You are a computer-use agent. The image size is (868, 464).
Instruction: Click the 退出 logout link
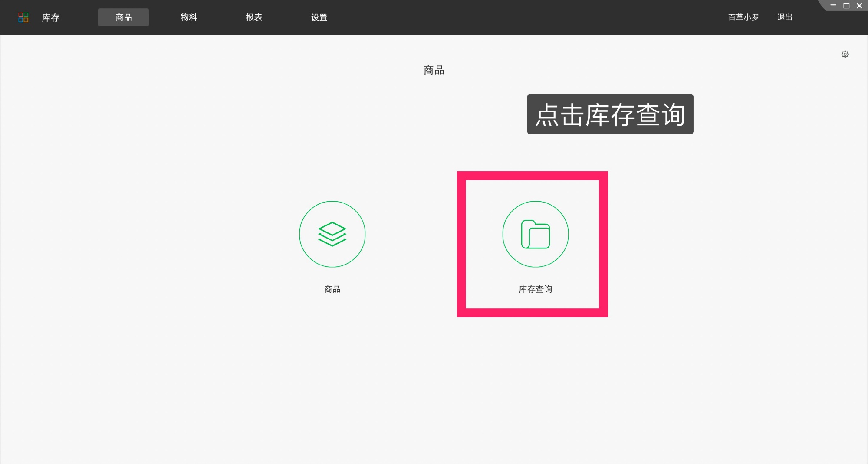[x=784, y=17]
